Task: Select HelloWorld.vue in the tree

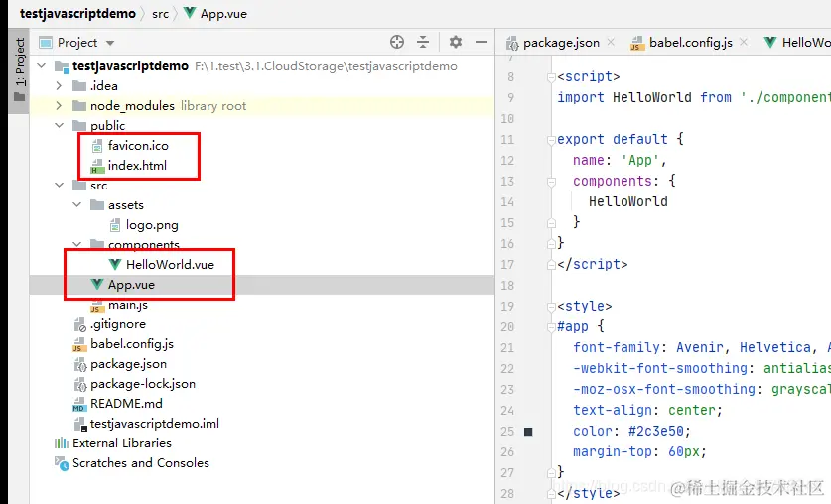Action: pyautogui.click(x=170, y=265)
